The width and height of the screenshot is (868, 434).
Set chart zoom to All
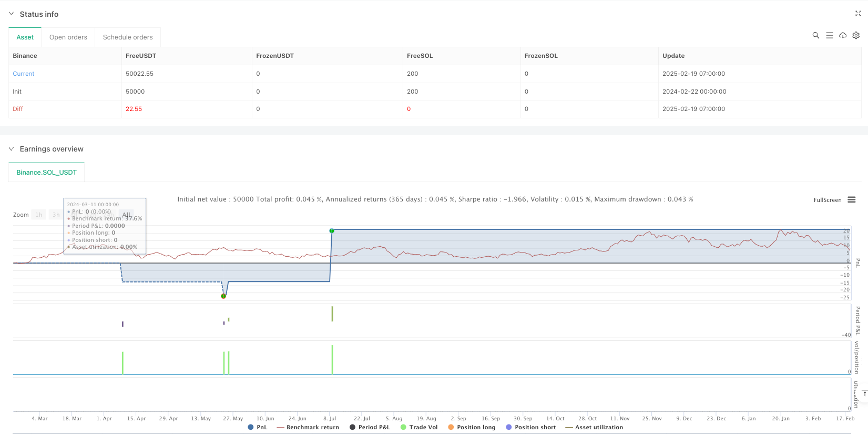(x=127, y=215)
